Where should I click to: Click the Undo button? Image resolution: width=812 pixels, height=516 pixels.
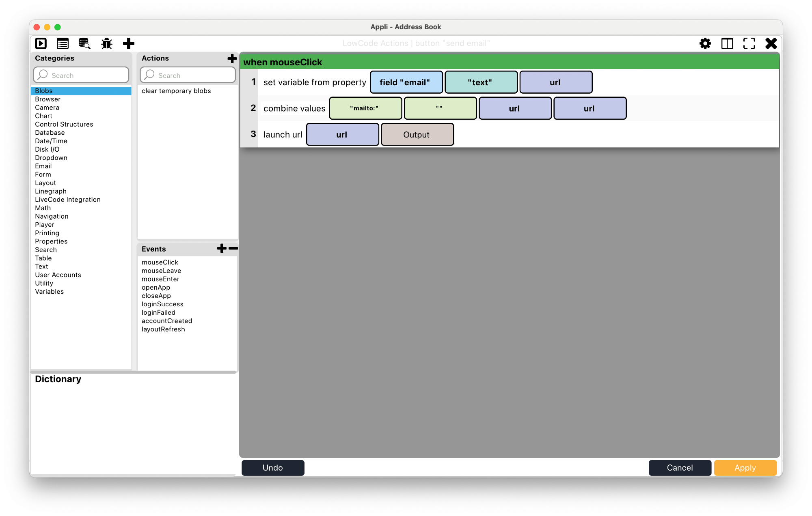[x=272, y=468]
